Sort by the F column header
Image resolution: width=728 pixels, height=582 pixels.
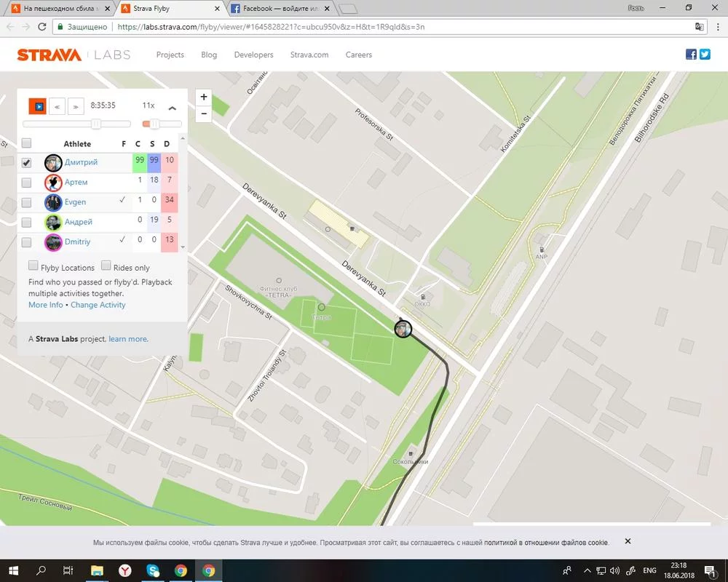[124, 144]
